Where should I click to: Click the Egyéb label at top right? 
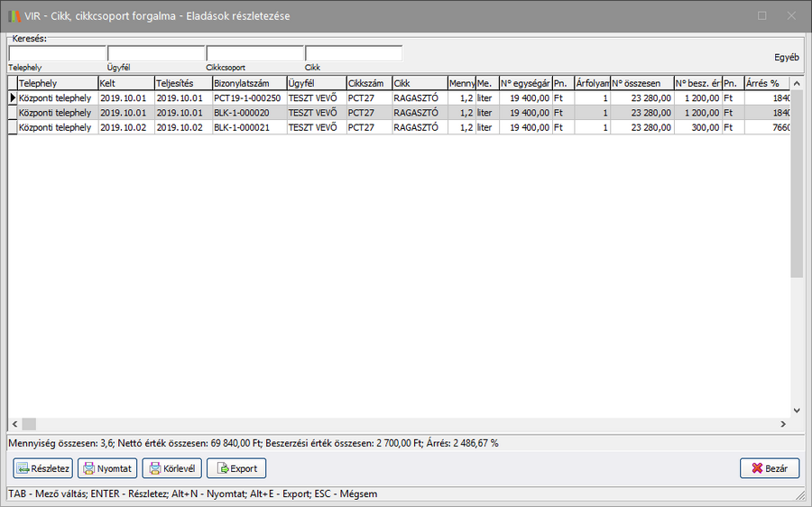pos(786,58)
